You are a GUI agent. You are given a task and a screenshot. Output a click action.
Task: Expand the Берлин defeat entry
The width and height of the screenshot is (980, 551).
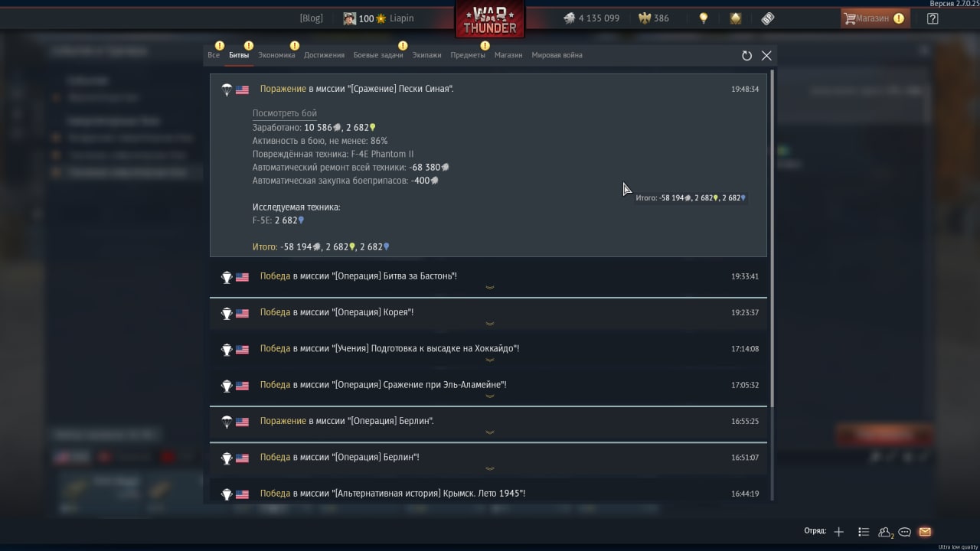[488, 425]
